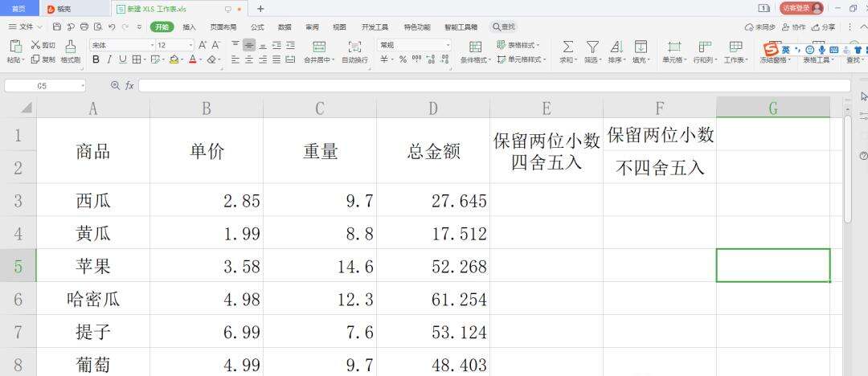Click the increase indent icon

pyautogui.click(x=289, y=46)
